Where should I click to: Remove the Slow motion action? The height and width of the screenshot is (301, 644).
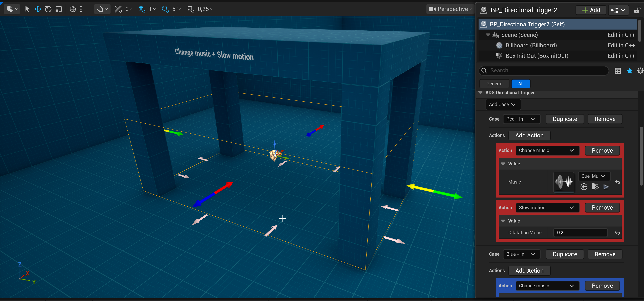pyautogui.click(x=602, y=208)
